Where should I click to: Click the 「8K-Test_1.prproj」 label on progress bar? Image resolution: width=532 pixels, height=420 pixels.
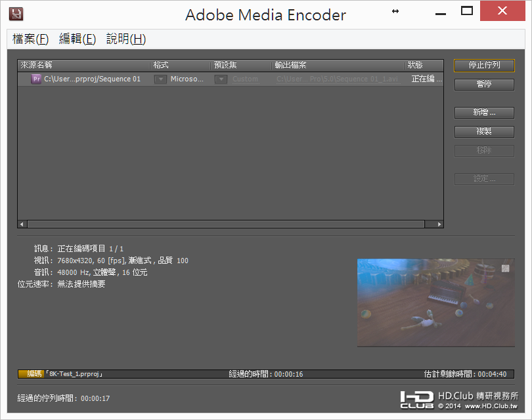[x=74, y=374]
